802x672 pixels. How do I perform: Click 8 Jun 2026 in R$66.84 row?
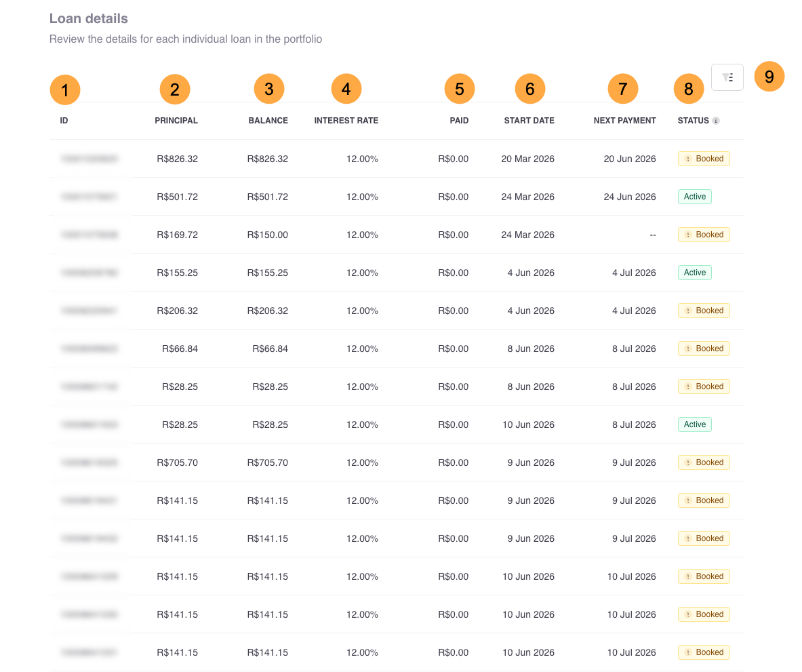click(530, 349)
